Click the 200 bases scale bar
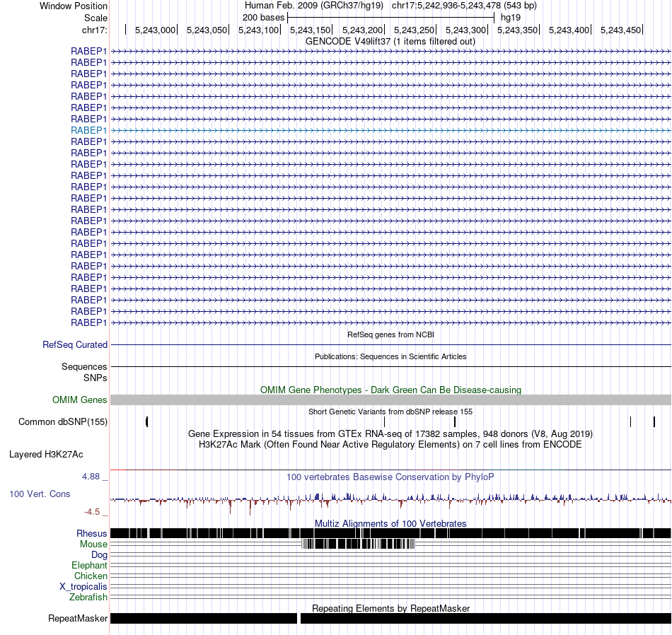Screen dimensions: 672x635 point(391,18)
